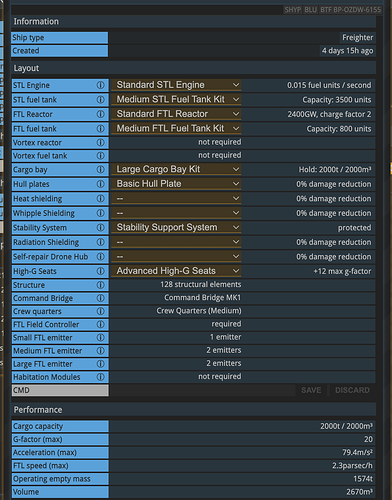Click the Layout section header

point(194,68)
